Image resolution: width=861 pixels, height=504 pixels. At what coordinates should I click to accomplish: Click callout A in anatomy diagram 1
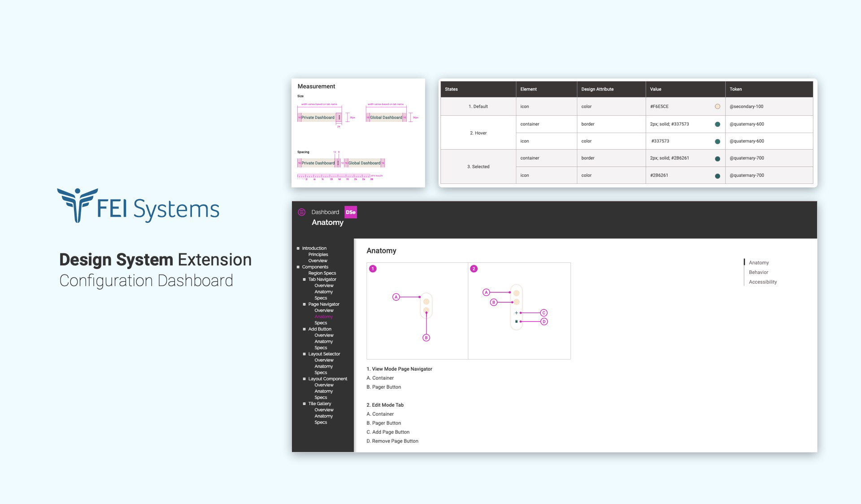[396, 297]
